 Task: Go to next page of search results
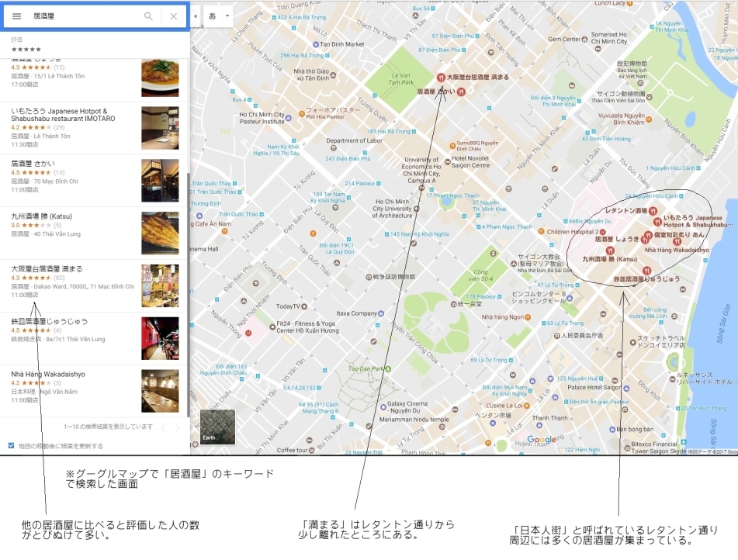177,427
